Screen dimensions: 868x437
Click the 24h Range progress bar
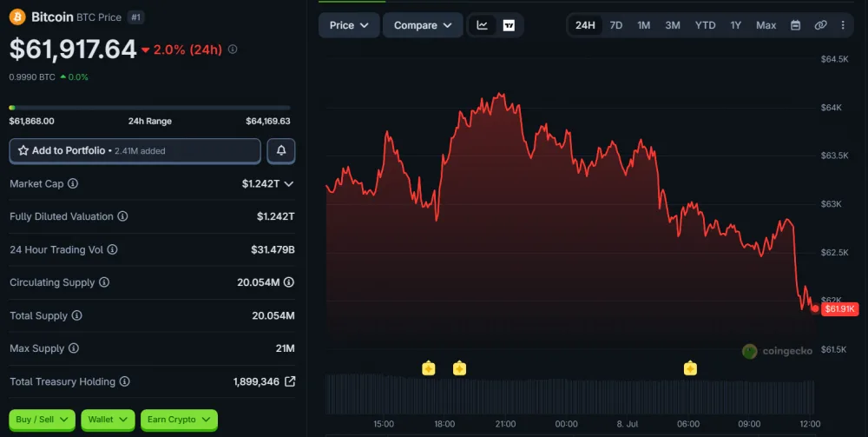click(x=149, y=108)
